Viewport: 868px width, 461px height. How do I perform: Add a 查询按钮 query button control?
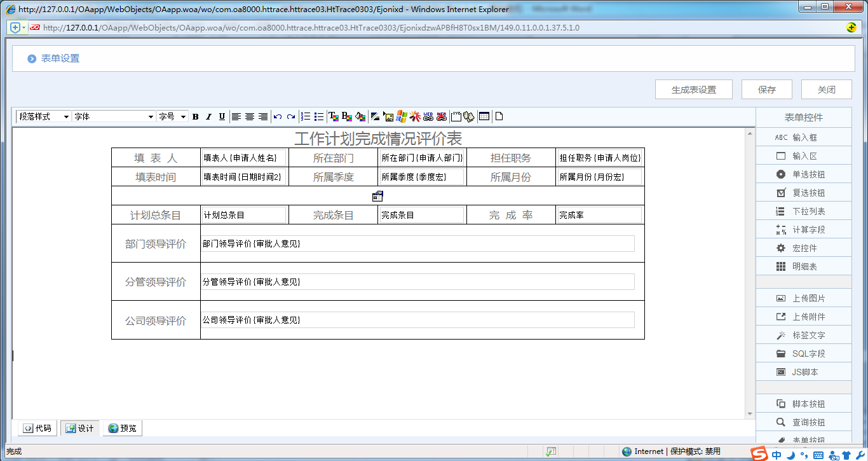point(803,422)
